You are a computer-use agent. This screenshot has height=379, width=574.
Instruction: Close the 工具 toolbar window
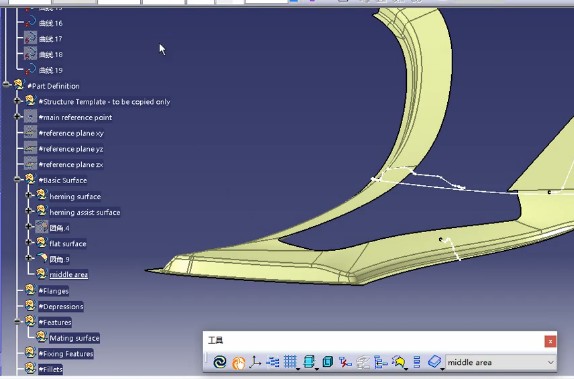coord(550,341)
